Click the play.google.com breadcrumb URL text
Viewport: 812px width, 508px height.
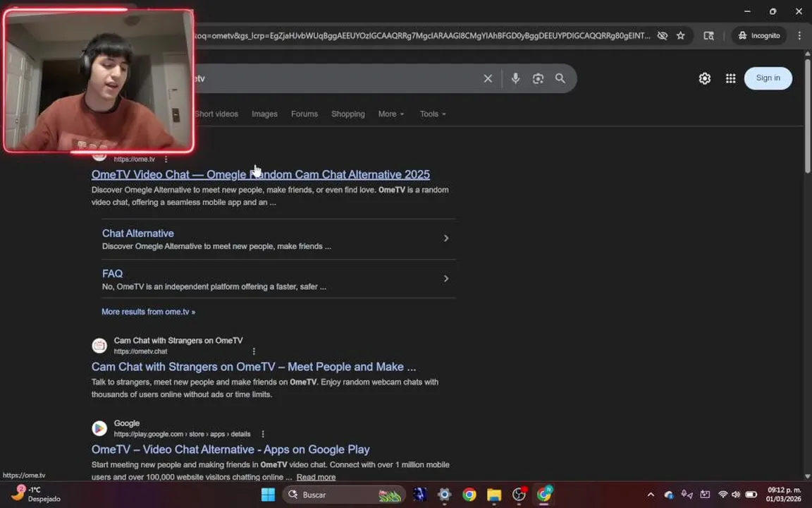(183, 435)
